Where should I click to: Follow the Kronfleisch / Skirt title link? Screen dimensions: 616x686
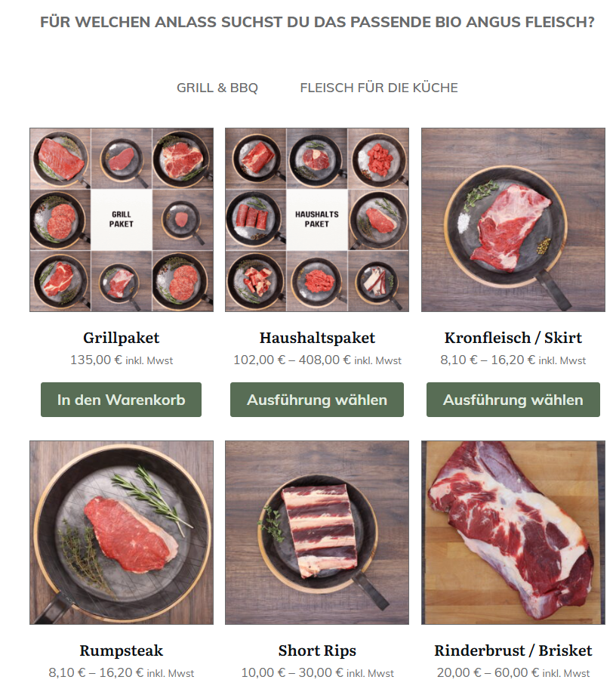513,338
